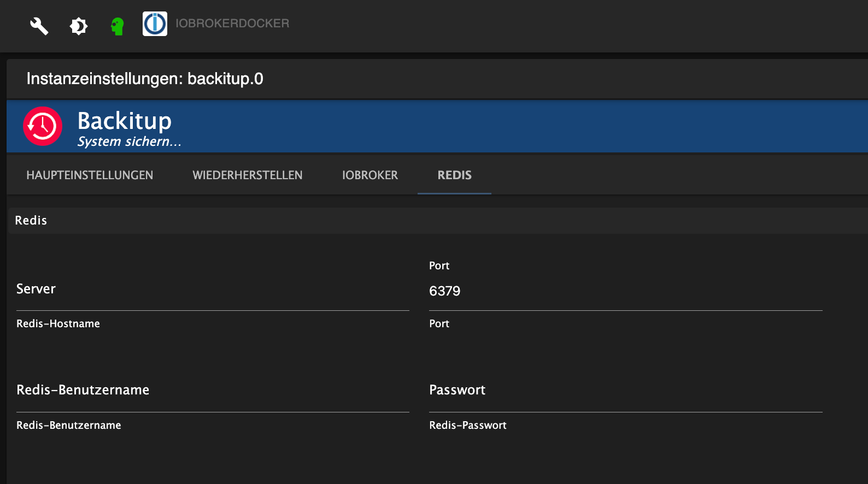This screenshot has height=484, width=868.
Task: Click the Port field showing 6379
Action: pos(626,291)
